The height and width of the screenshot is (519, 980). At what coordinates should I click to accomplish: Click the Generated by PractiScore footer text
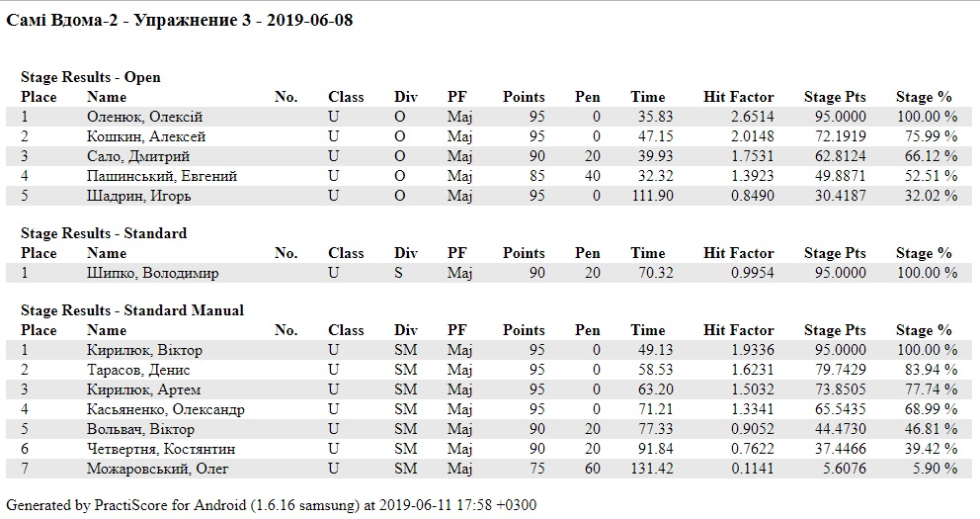click(272, 505)
